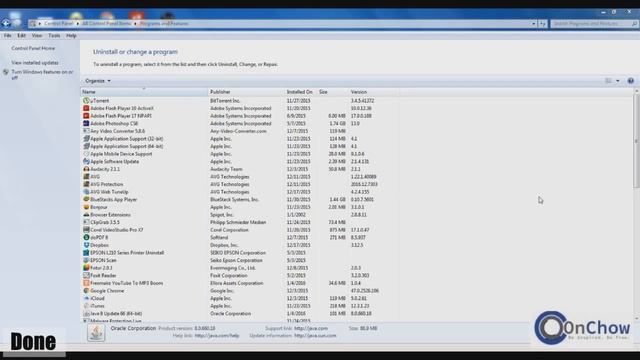The image size is (640, 360).
Task: Click the Adobe Photoshop CS6 icon
Action: 86,123
